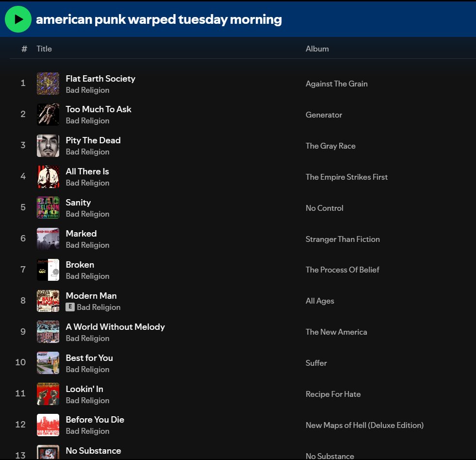Image resolution: width=476 pixels, height=460 pixels.
Task: Open Bad Religion artist under Flat Earth Society
Action: (x=87, y=90)
